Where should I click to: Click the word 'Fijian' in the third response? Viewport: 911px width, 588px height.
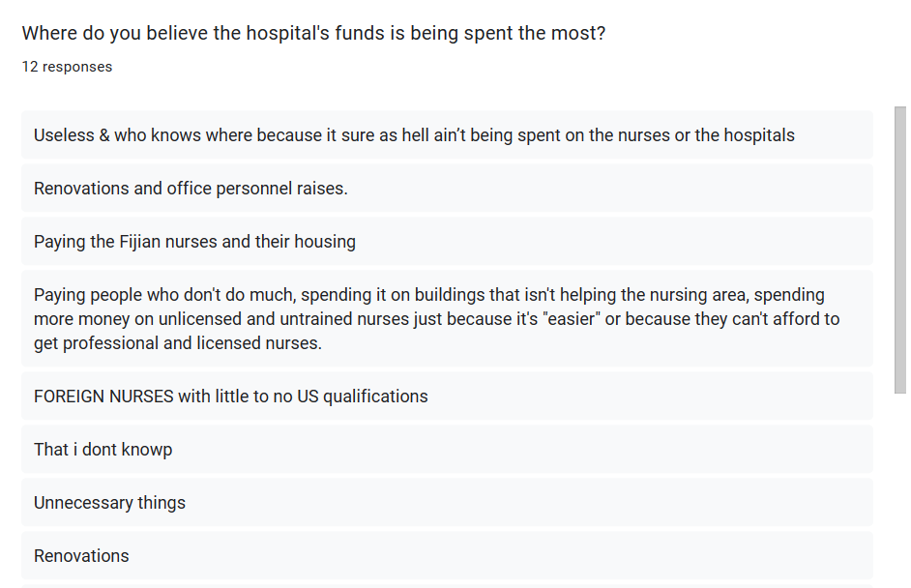point(139,242)
